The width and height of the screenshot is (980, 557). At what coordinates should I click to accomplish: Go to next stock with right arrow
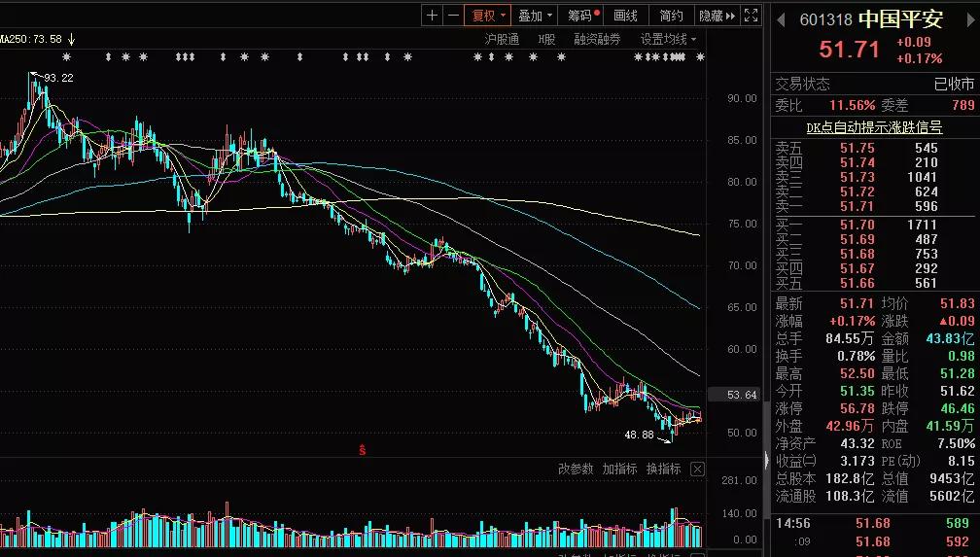click(970, 20)
